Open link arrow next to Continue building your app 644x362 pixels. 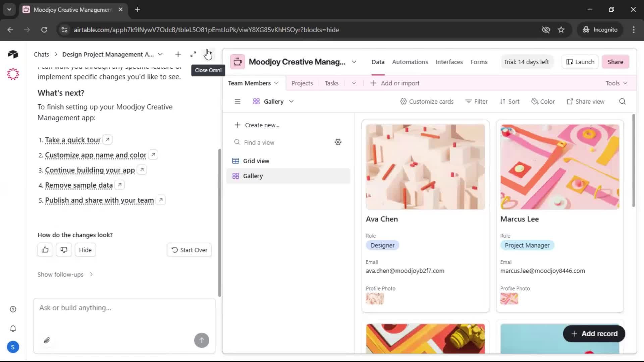[142, 170]
